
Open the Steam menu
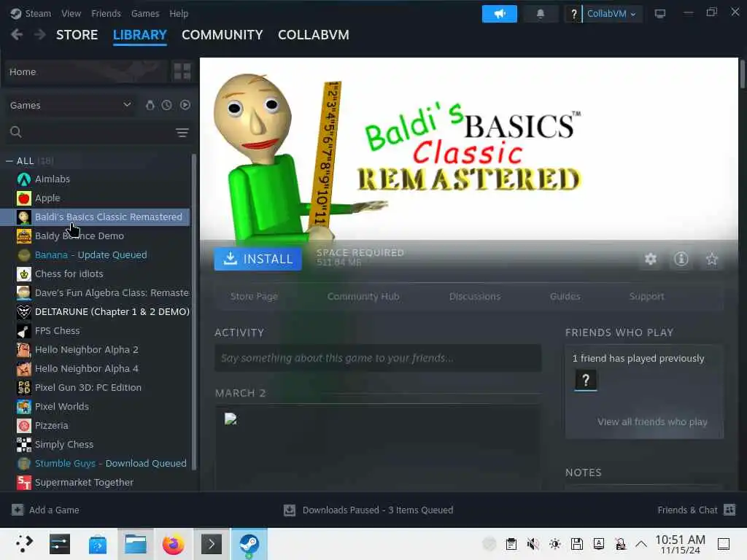(x=38, y=13)
